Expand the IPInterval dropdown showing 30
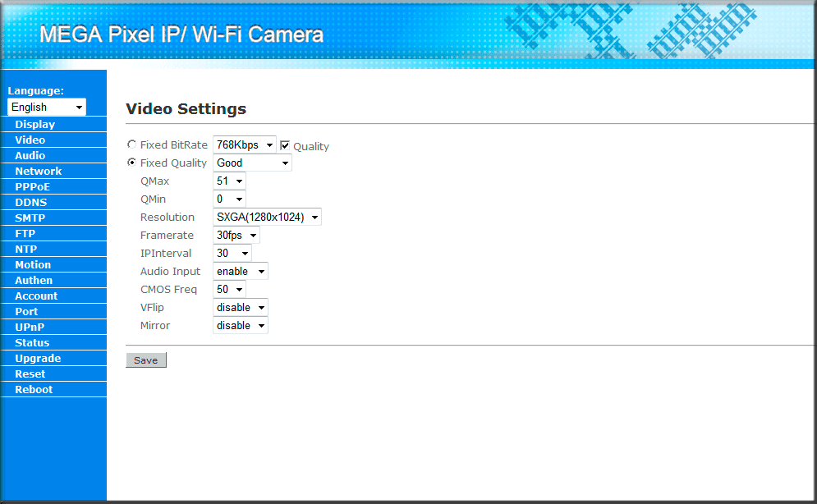This screenshot has width=817, height=504. [232, 253]
